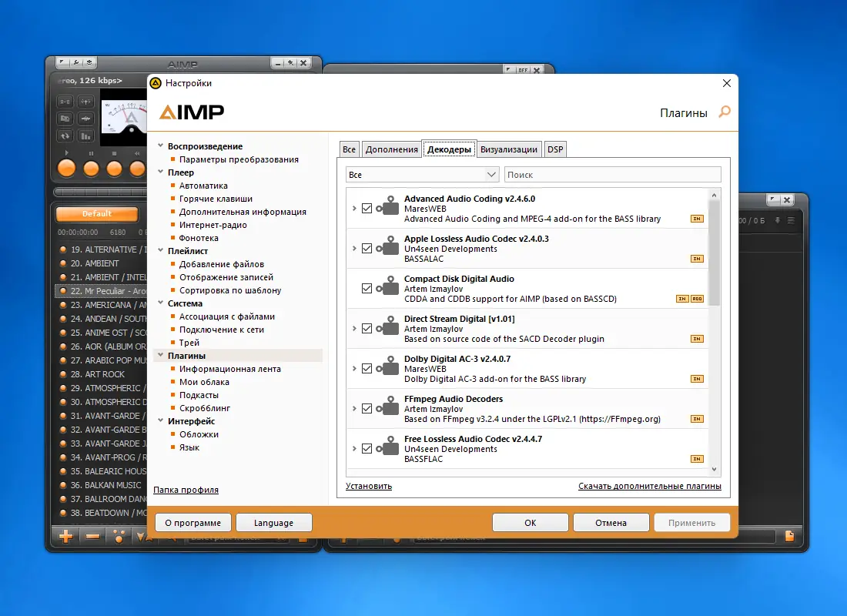847x616 pixels.
Task: Click the document icon in right background window
Action: tap(790, 536)
